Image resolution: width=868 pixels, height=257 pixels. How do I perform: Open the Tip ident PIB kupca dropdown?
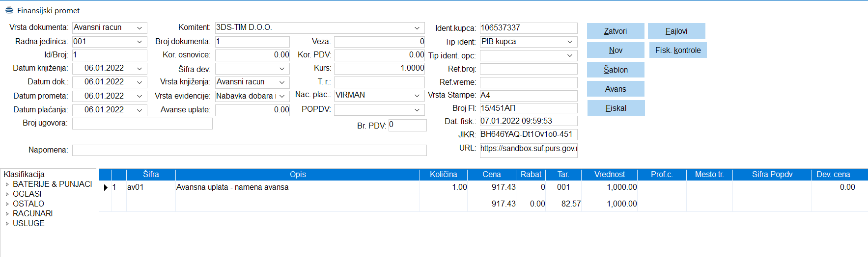coord(569,42)
